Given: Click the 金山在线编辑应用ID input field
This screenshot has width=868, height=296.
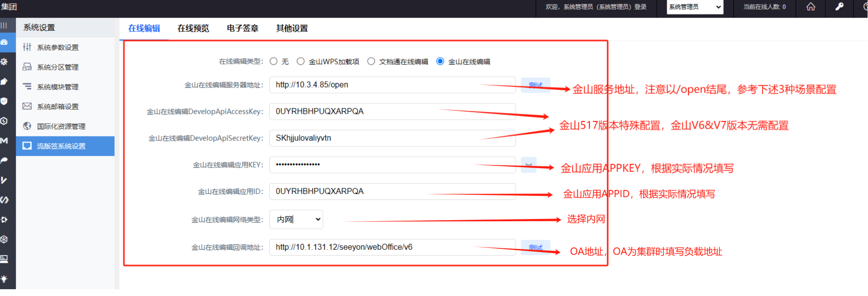Looking at the screenshot, I should click(393, 191).
